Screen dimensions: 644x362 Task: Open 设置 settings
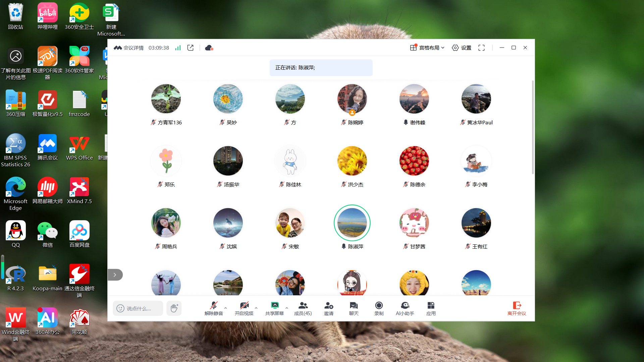(462, 48)
